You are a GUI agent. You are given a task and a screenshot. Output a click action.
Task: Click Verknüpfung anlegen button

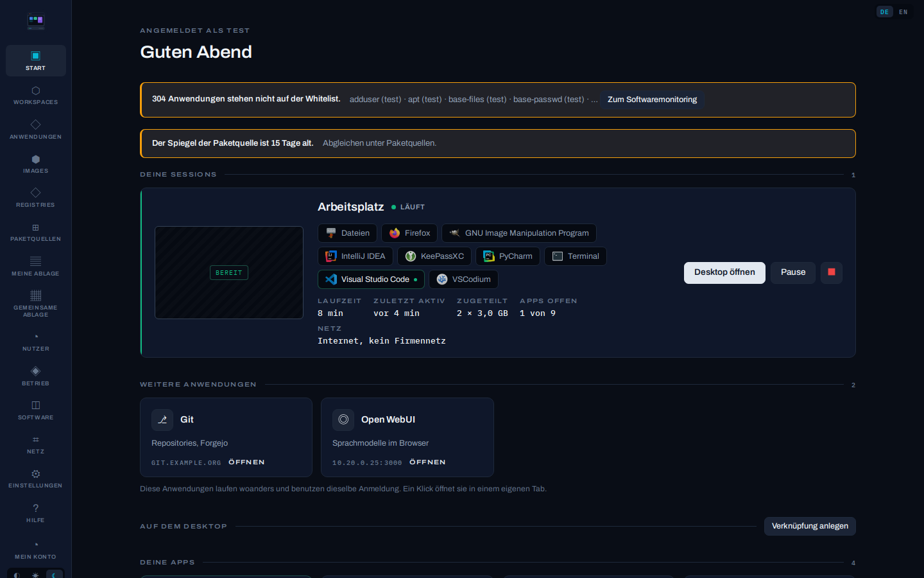click(810, 526)
